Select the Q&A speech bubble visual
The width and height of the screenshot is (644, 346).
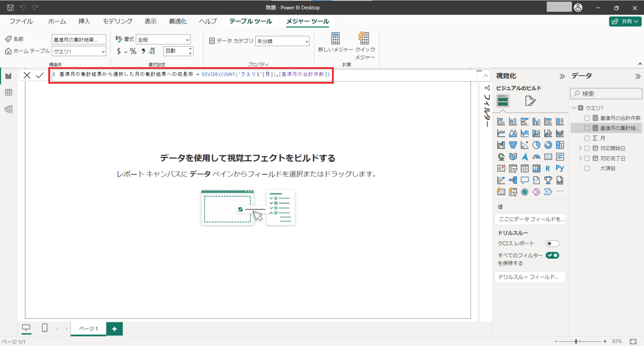click(524, 180)
